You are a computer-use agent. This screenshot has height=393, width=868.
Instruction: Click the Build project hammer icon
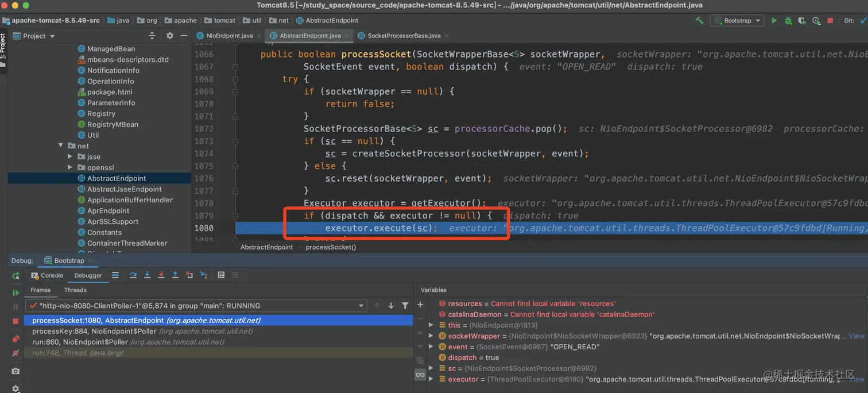point(699,20)
